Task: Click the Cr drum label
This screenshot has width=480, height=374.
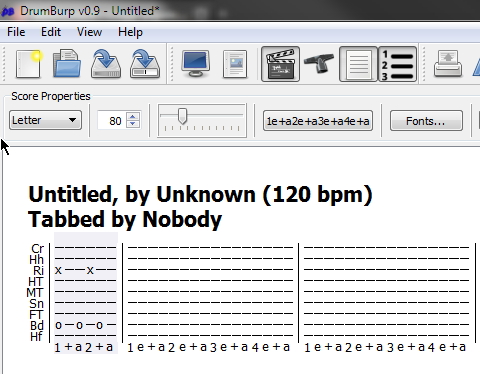Action: (x=37, y=249)
